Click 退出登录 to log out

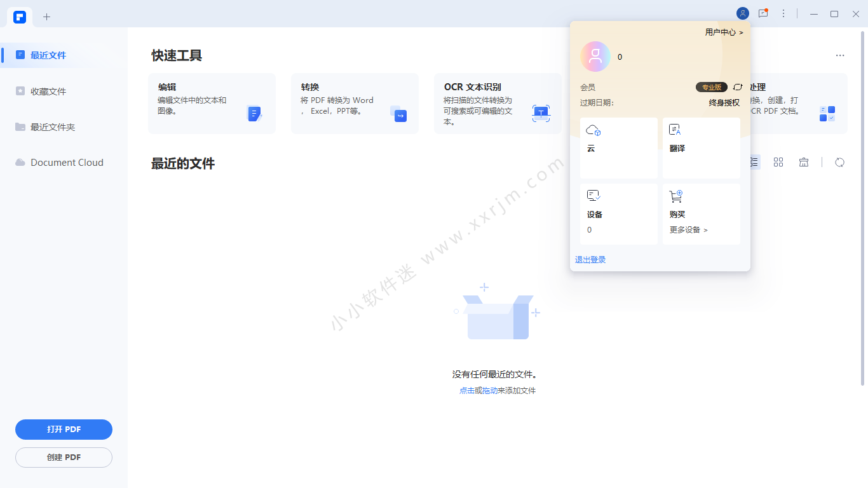pyautogui.click(x=590, y=260)
